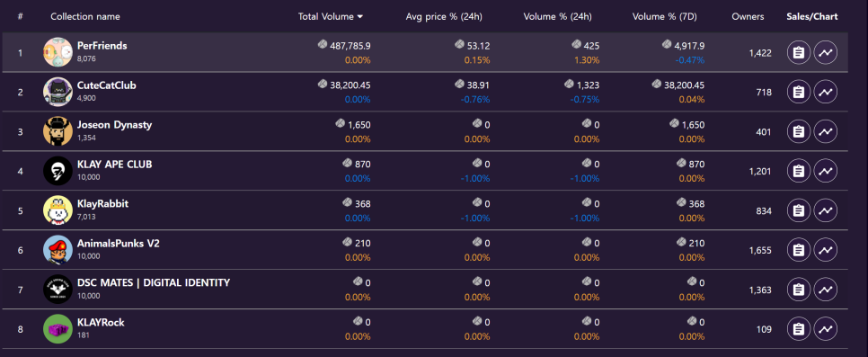Open KLAY APE CLUB sales clipboard icon
Image resolution: width=868 pixels, height=357 pixels.
coord(798,171)
